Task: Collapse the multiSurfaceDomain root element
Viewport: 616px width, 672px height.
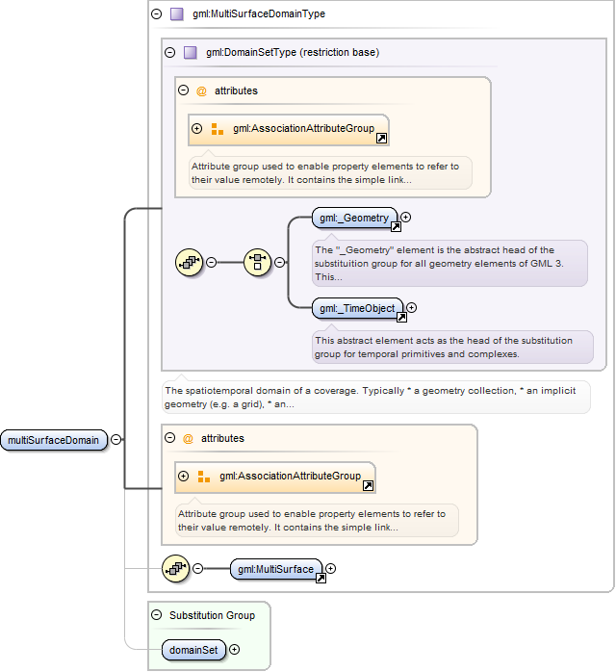Action: [x=116, y=440]
